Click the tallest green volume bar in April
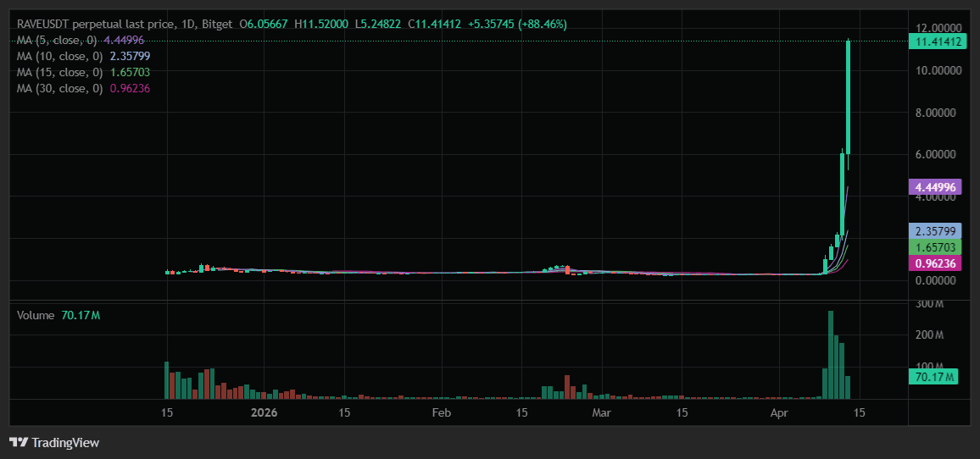Viewport: 980px width, 459px height. coord(831,354)
